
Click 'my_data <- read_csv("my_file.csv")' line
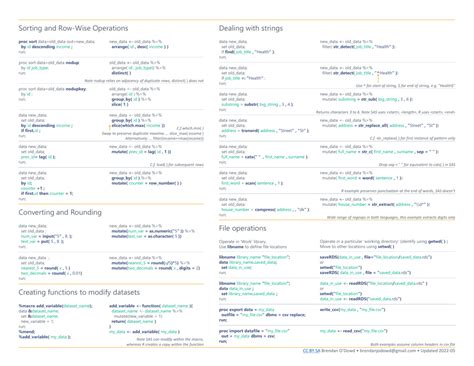coord(353,331)
